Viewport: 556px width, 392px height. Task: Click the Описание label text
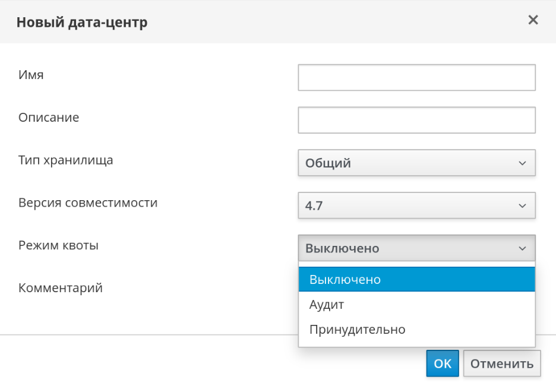pyautogui.click(x=49, y=118)
